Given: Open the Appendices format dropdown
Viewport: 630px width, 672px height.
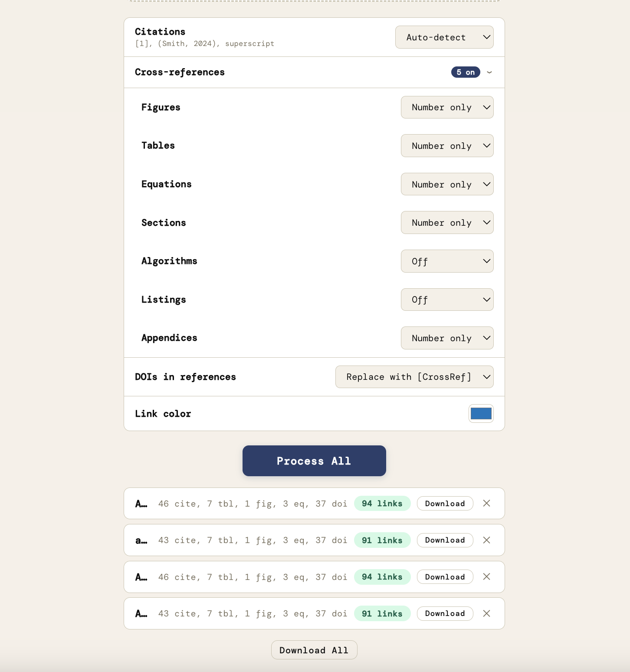Looking at the screenshot, I should click(447, 338).
